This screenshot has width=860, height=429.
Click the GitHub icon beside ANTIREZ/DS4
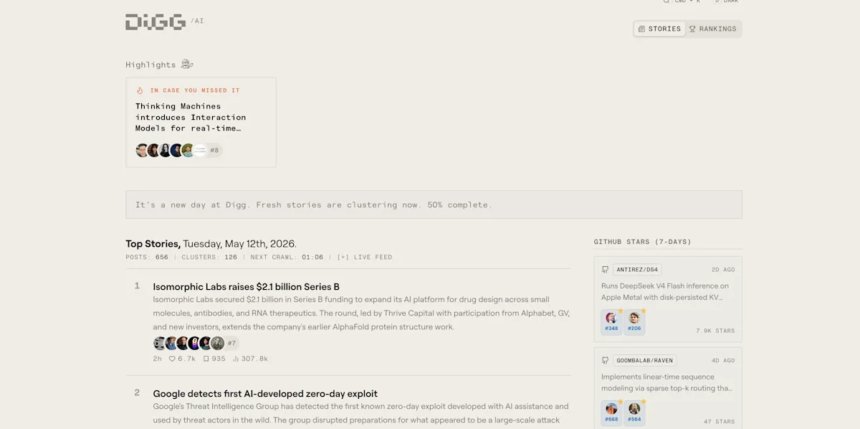click(x=605, y=270)
